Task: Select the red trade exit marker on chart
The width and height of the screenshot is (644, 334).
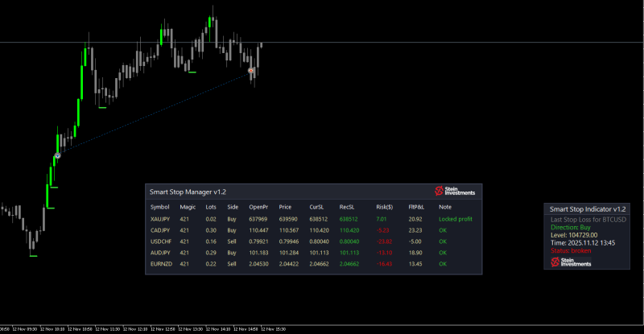Action: tap(251, 71)
